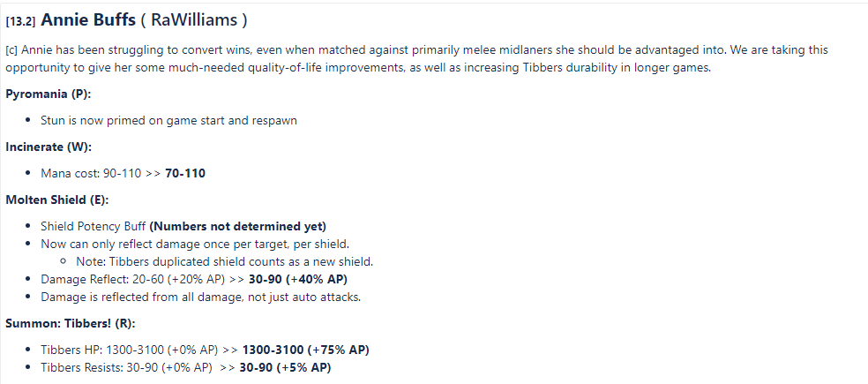The width and height of the screenshot is (868, 384).
Task: Click the Incinerate (W) section heading
Action: [x=49, y=147]
